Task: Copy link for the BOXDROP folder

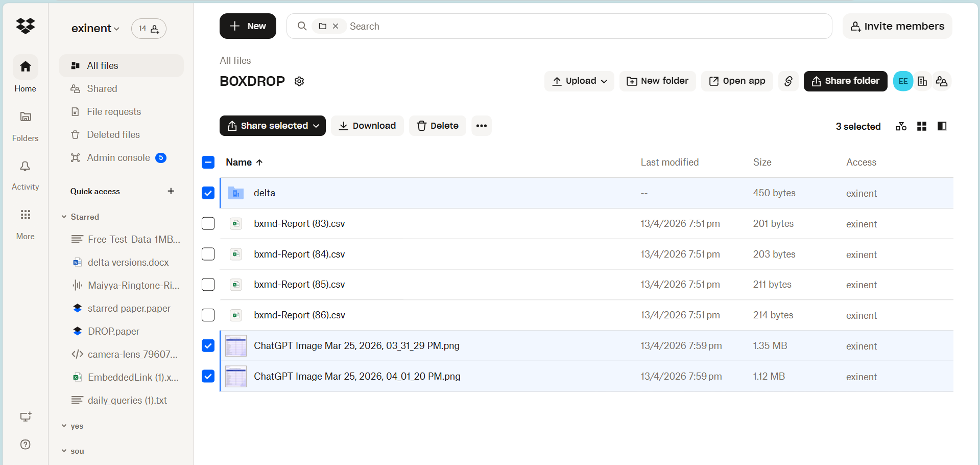Action: pyautogui.click(x=788, y=81)
